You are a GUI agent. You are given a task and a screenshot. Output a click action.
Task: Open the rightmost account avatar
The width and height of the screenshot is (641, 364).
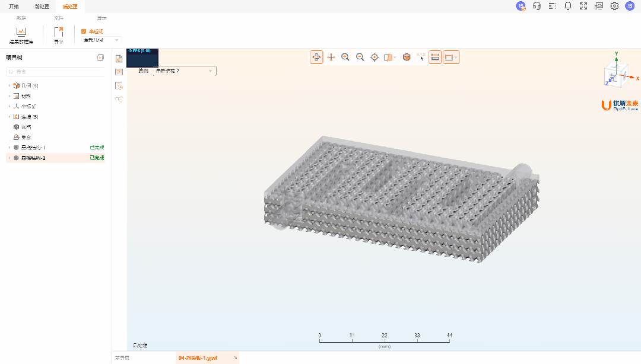[x=630, y=6]
